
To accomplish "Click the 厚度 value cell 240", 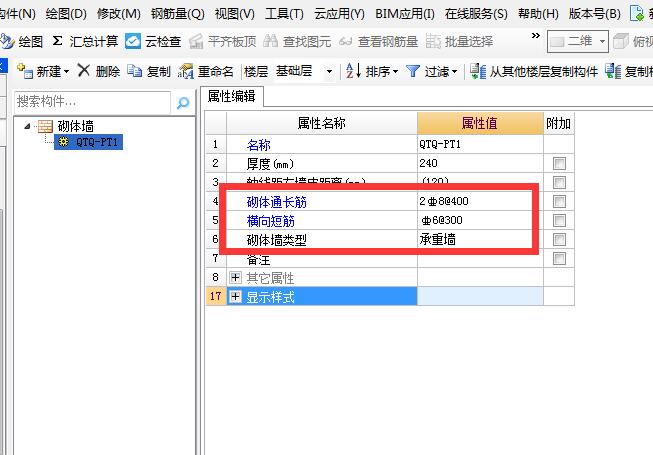I will pyautogui.click(x=480, y=163).
